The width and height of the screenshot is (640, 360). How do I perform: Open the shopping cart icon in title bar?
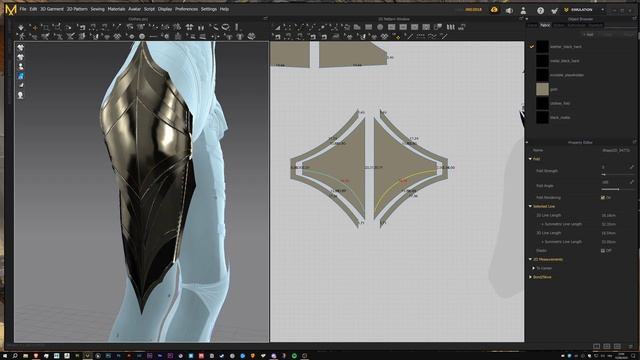554,10
